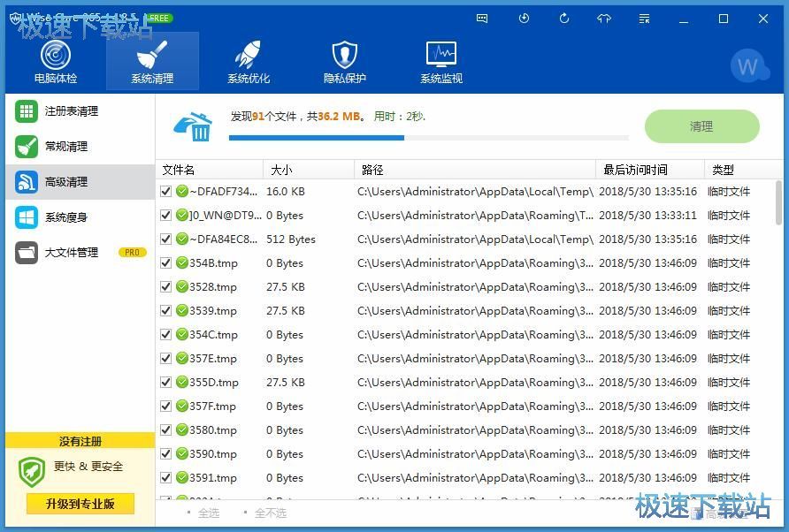Click the green shield rocket icon
The height and width of the screenshot is (532, 789).
32,472
